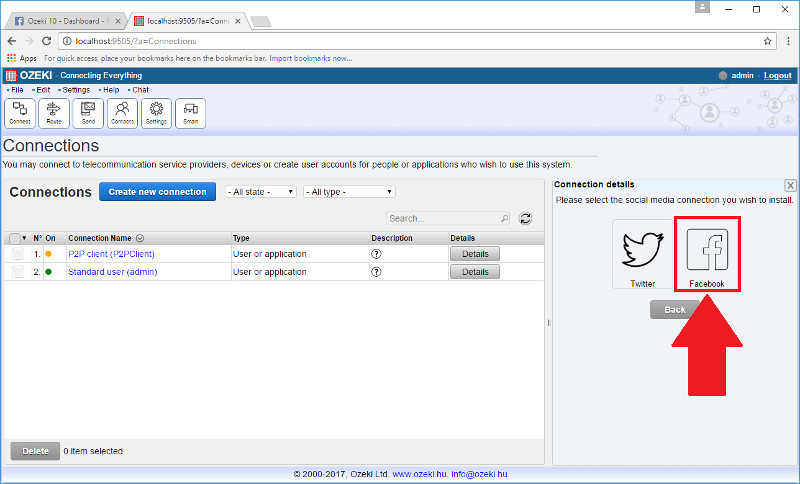
Task: Open the Send message icon
Action: (x=88, y=113)
